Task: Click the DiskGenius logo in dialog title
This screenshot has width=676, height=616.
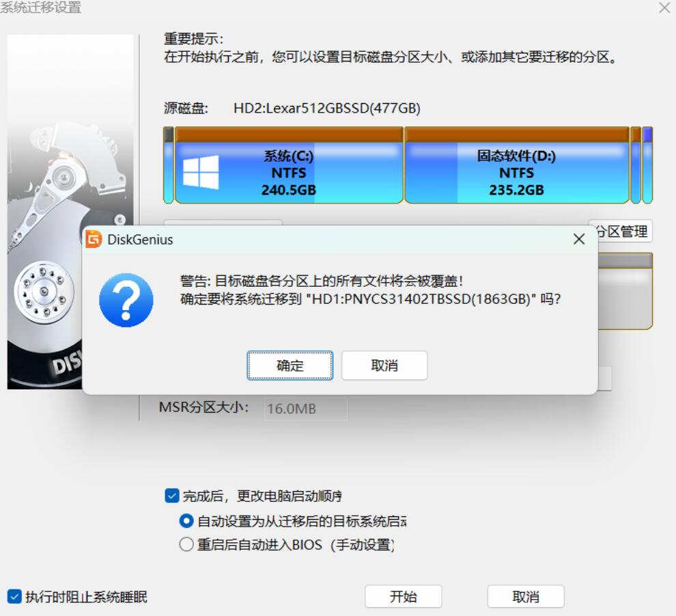Action: coord(94,240)
